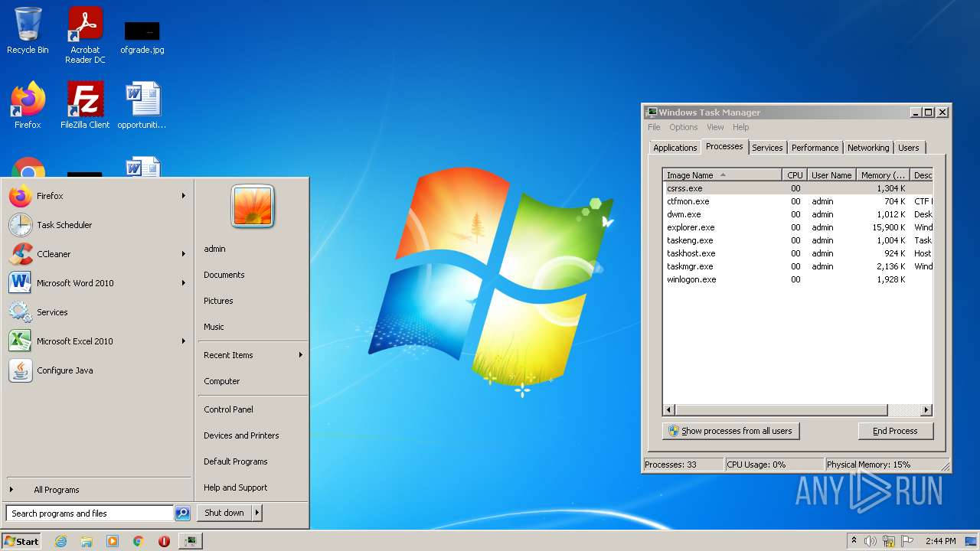Click the taskbar clock showing 2:44 PM
The width and height of the screenshot is (980, 551).
coord(940,541)
